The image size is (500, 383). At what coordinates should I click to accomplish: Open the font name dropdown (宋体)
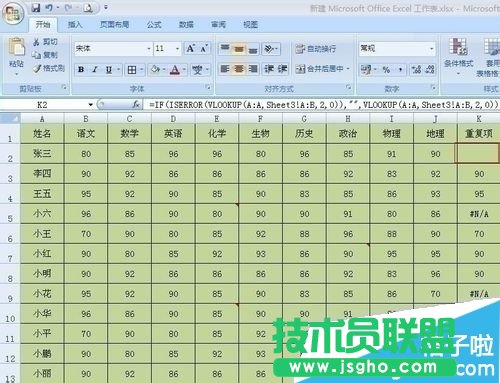click(x=149, y=49)
